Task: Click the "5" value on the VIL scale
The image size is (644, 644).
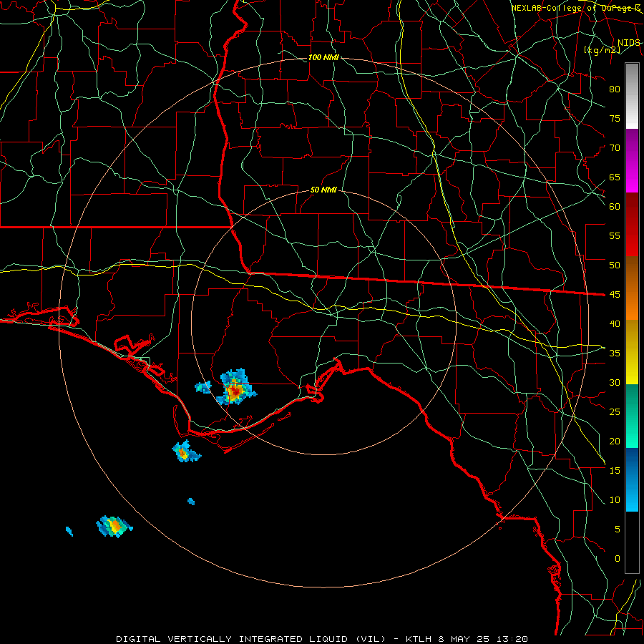Action: [x=618, y=530]
